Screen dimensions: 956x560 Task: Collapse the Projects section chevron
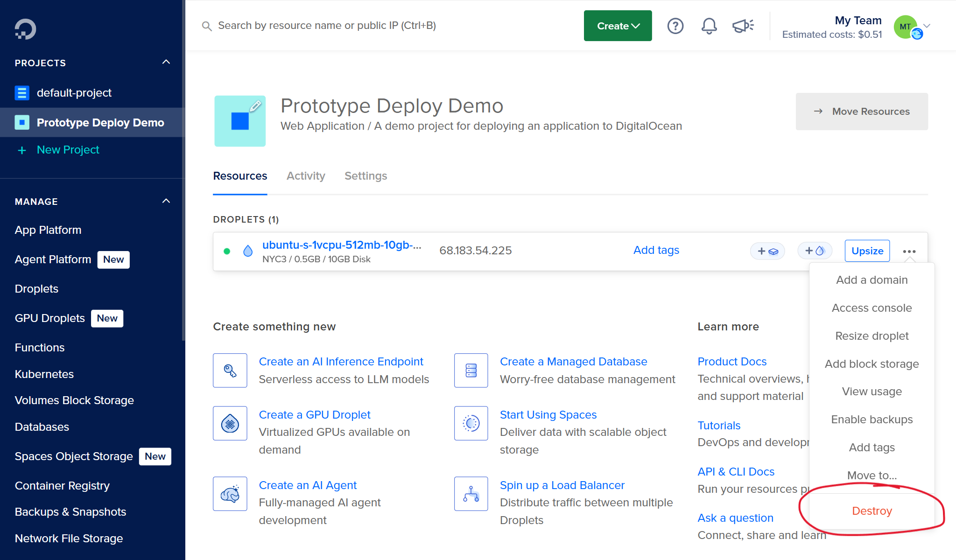(x=166, y=62)
